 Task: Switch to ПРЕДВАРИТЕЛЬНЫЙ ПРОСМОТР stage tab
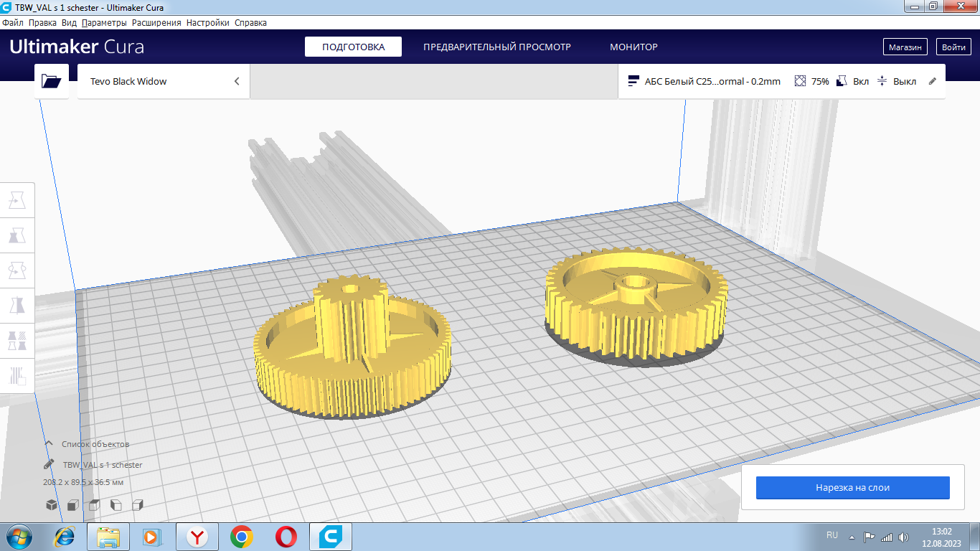497,47
